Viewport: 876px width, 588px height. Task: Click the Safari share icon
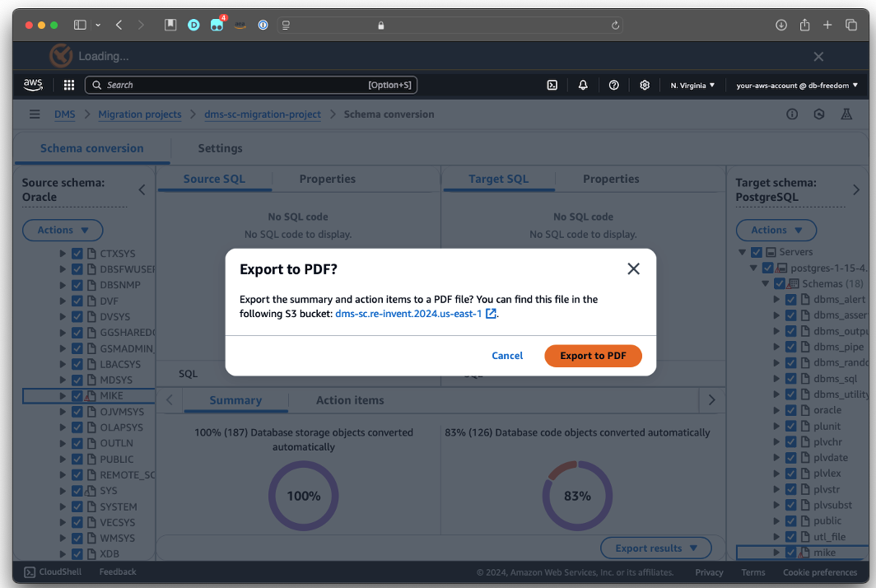pos(804,25)
